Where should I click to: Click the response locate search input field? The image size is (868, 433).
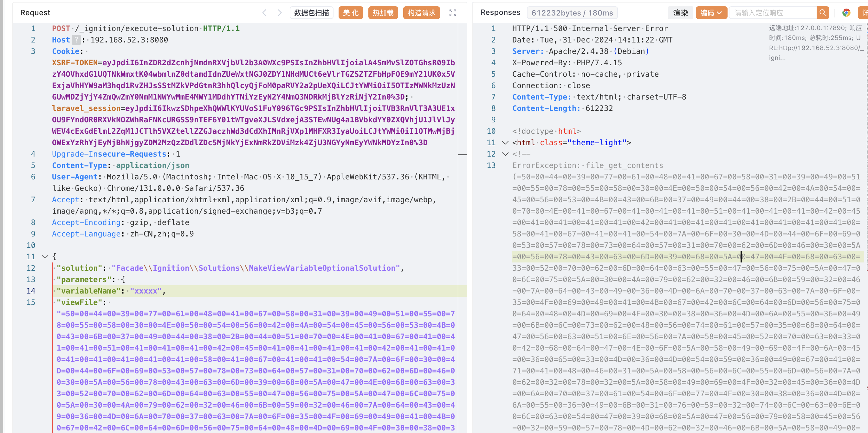(773, 13)
